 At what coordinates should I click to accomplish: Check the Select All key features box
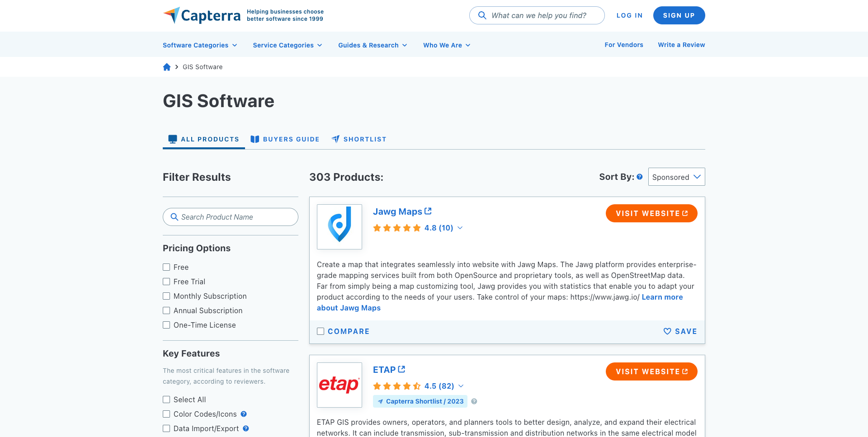pos(166,399)
